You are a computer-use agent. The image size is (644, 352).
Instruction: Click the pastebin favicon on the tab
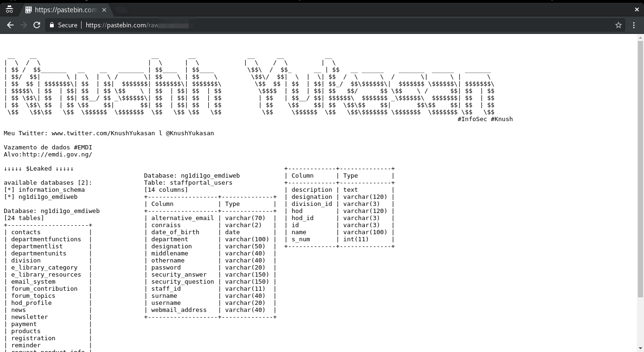(x=28, y=9)
